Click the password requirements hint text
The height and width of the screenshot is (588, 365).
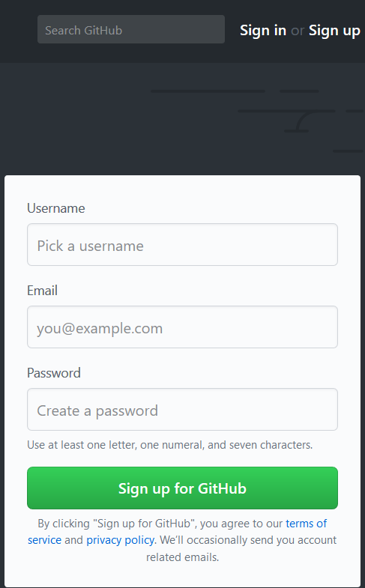tap(169, 445)
